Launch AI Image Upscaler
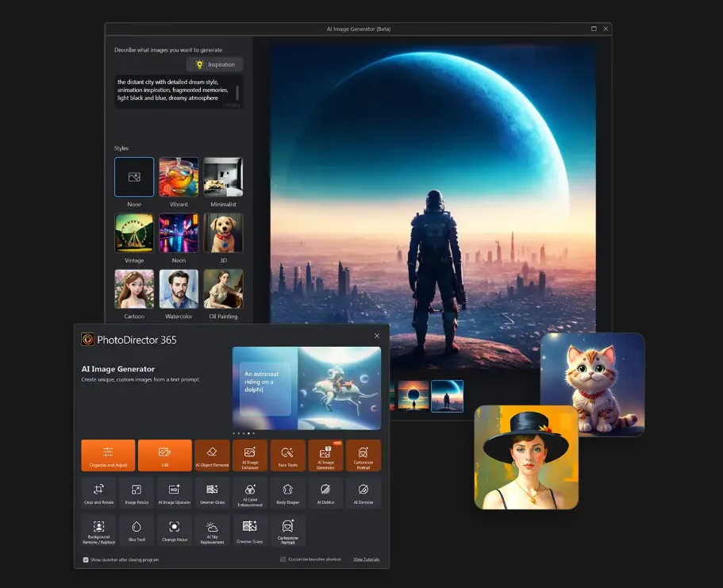Viewport: 723px width, 588px height. pos(175,493)
